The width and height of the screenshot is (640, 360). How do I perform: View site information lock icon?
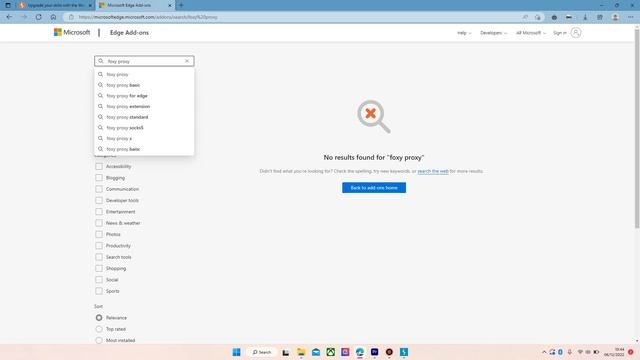click(x=71, y=17)
